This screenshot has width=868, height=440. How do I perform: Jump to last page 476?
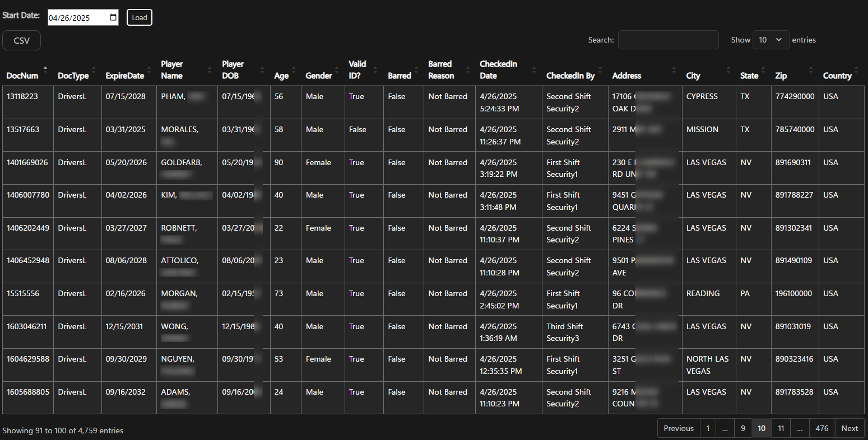click(821, 428)
